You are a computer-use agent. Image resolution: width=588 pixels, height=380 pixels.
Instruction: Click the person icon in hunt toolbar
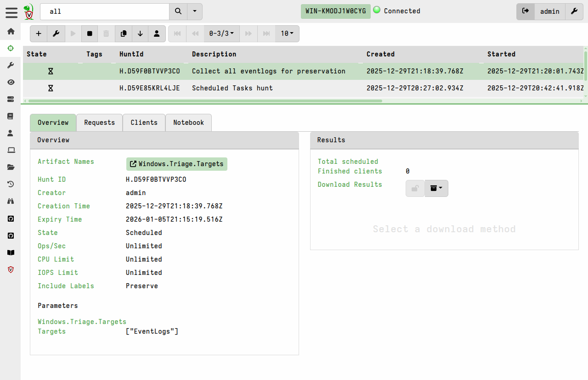coord(157,34)
